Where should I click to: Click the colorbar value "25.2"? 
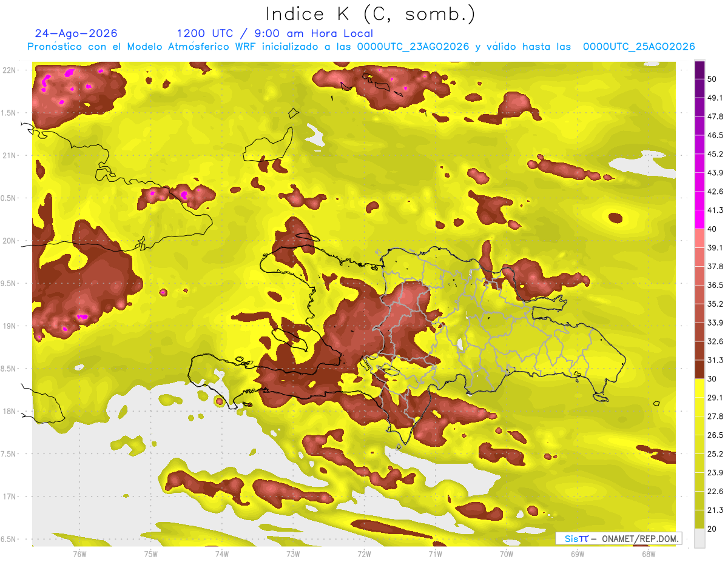(715, 454)
